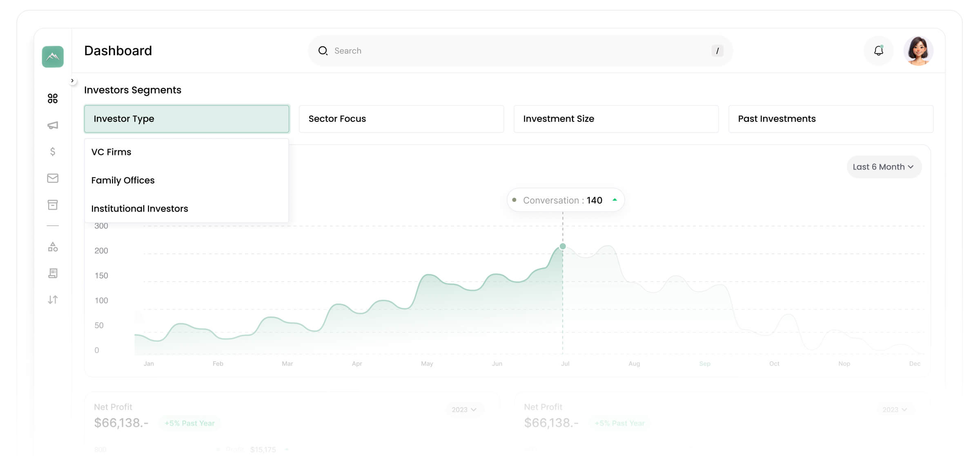Click the dollar sign sidebar icon
980x456 pixels.
click(53, 152)
